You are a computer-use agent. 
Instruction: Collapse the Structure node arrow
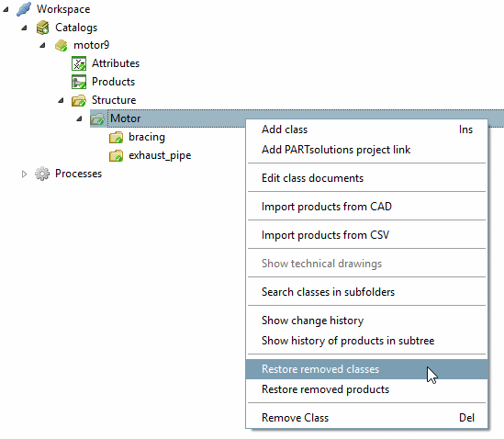tap(61, 100)
